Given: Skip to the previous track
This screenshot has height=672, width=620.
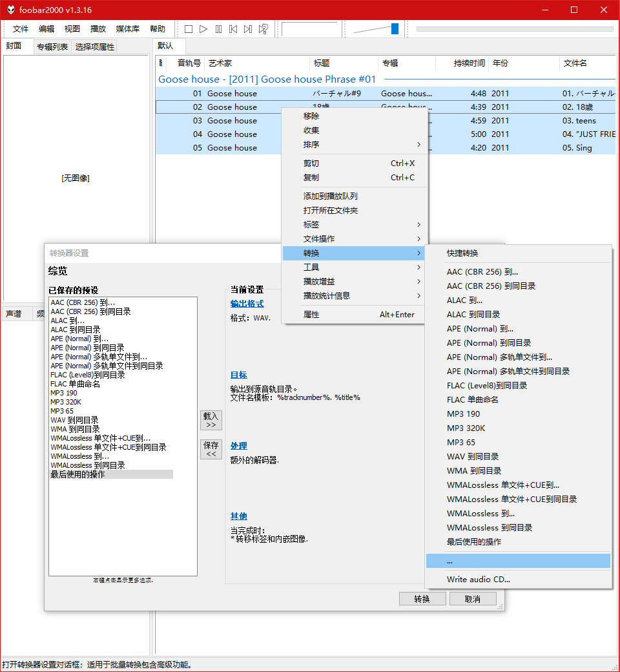Looking at the screenshot, I should (233, 29).
